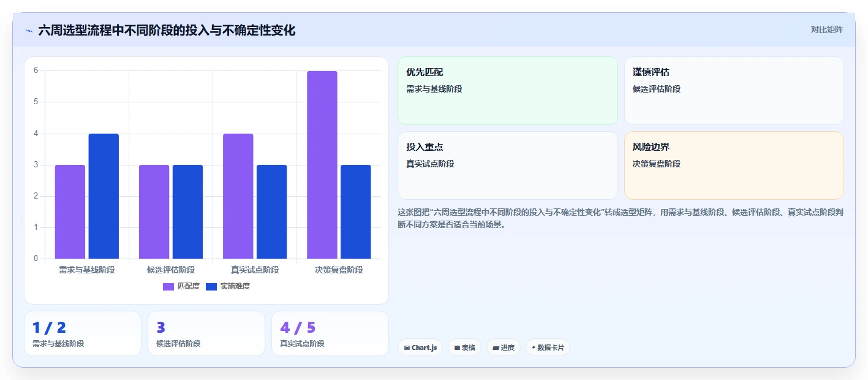Toggle the 实施难度 legend text label

pyautogui.click(x=235, y=286)
